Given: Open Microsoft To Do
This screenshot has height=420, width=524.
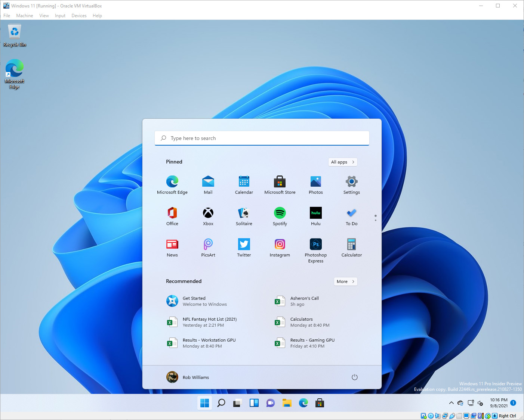Looking at the screenshot, I should [x=352, y=216].
